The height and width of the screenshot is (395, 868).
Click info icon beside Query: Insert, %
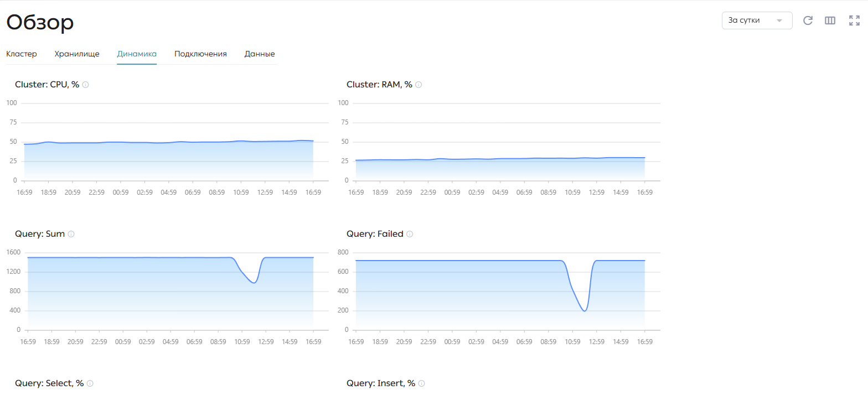pyautogui.click(x=422, y=383)
